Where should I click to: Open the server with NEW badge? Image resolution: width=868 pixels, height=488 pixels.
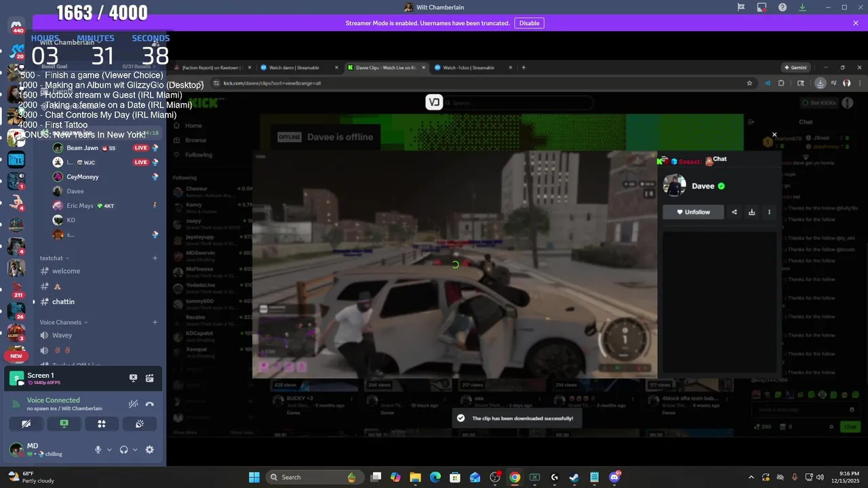point(16,354)
